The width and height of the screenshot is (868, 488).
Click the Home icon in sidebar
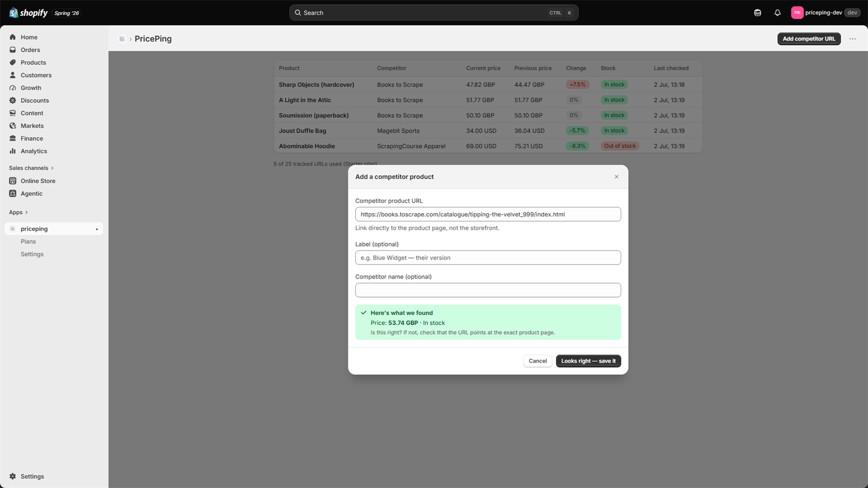[12, 37]
